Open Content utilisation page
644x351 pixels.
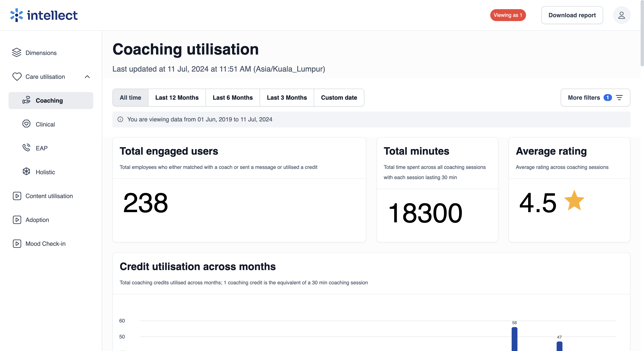[x=51, y=196]
